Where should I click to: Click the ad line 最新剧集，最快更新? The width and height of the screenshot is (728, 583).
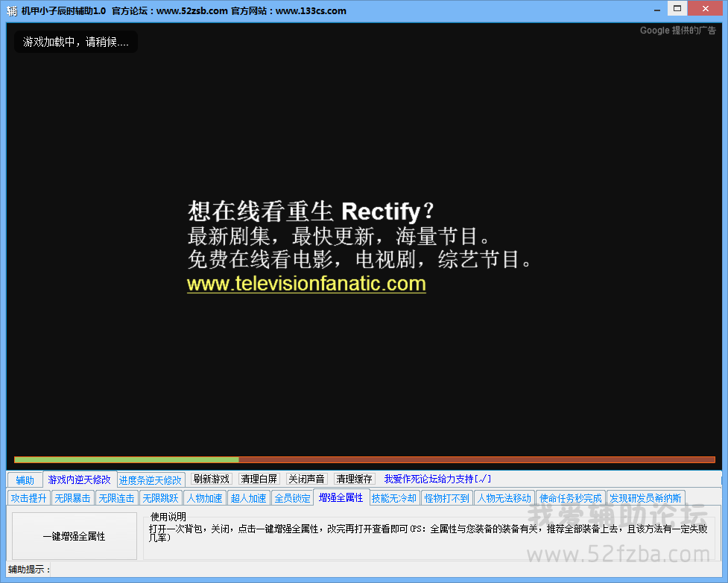[x=338, y=236]
